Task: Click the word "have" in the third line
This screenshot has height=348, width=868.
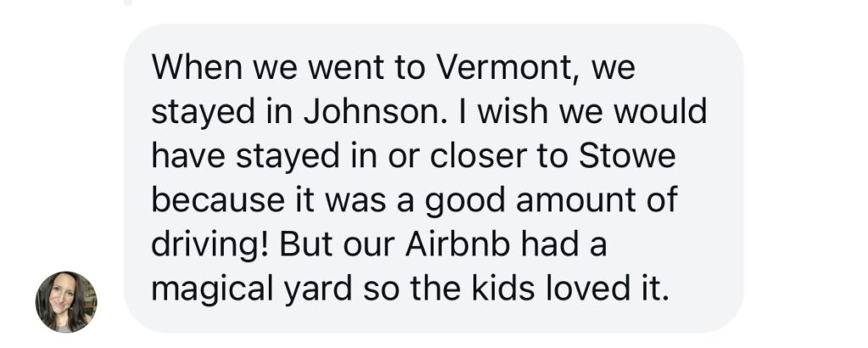Action: (x=187, y=156)
